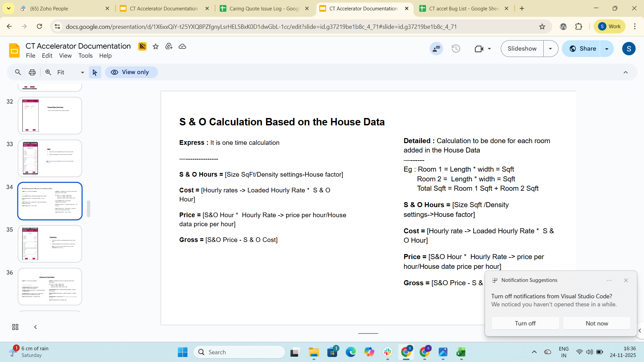Open the Tools menu
Screen dimensions: 644x362
[85, 56]
